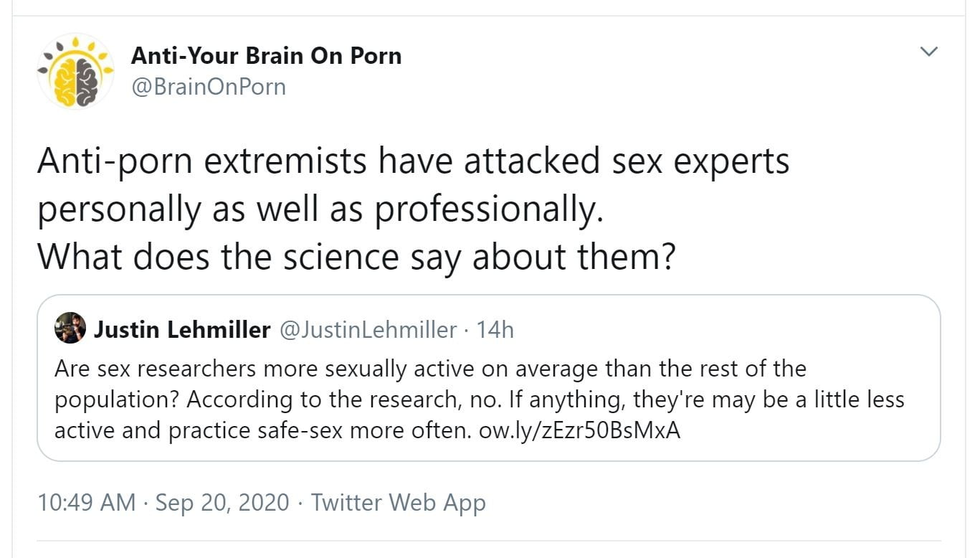The height and width of the screenshot is (558, 980).
Task: Click the @JustinLehmiller handle
Action: tap(367, 329)
